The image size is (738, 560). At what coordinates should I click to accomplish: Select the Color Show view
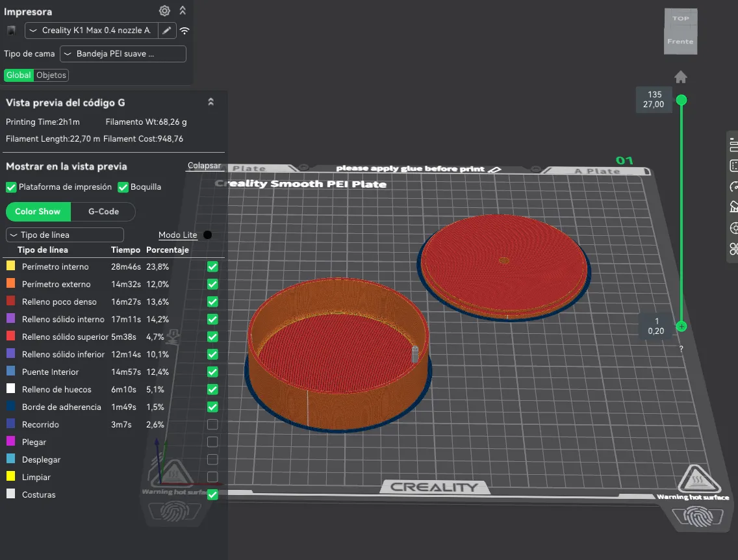pos(38,211)
